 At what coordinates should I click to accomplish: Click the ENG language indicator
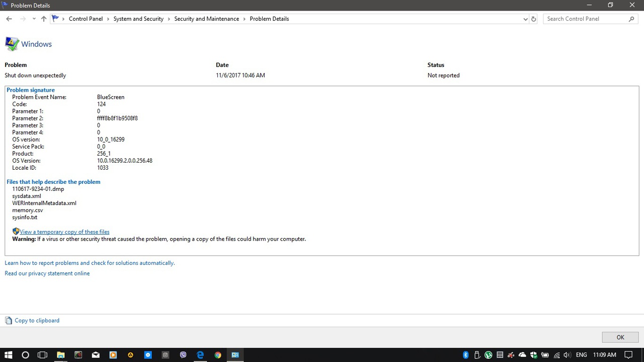click(581, 355)
